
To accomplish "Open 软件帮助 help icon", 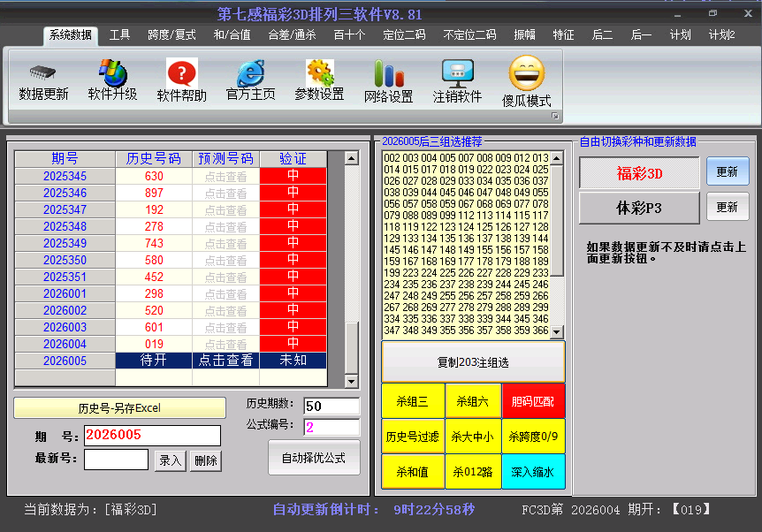I will click(181, 72).
